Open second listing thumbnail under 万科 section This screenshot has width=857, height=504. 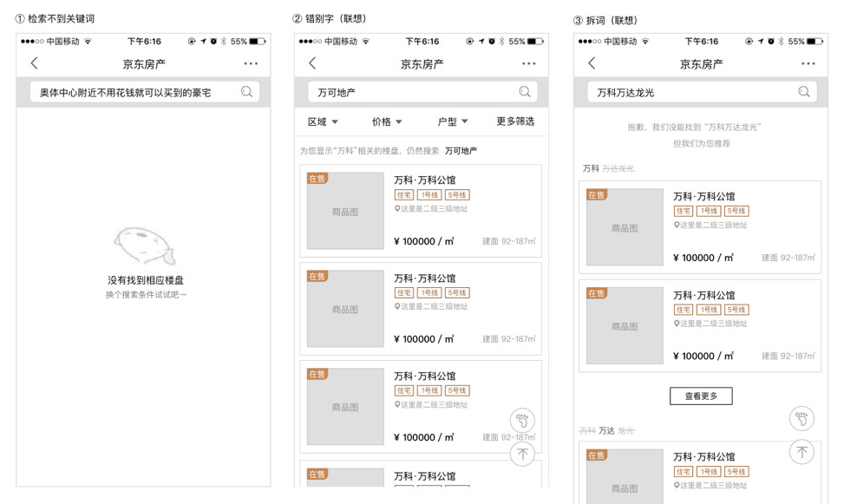[x=625, y=326]
